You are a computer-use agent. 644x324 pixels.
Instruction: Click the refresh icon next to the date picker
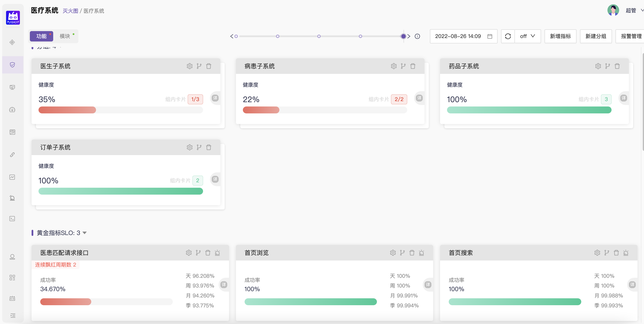pyautogui.click(x=508, y=36)
